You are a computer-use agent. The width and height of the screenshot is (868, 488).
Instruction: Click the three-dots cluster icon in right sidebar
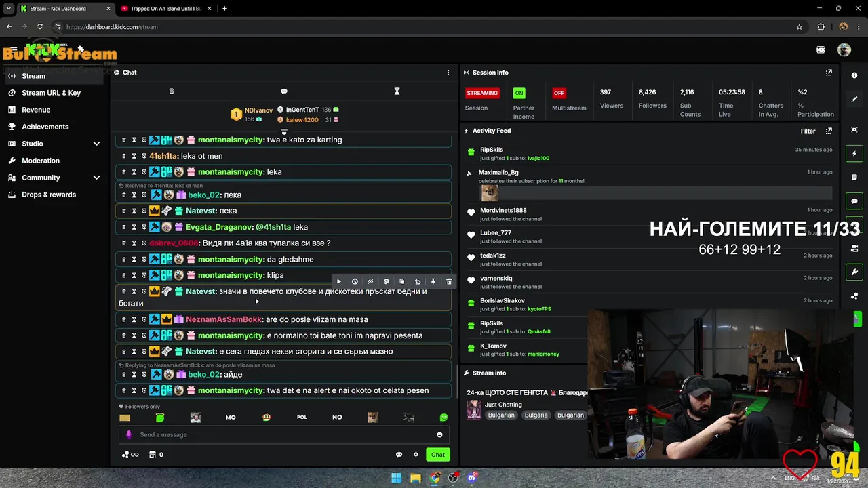click(854, 296)
